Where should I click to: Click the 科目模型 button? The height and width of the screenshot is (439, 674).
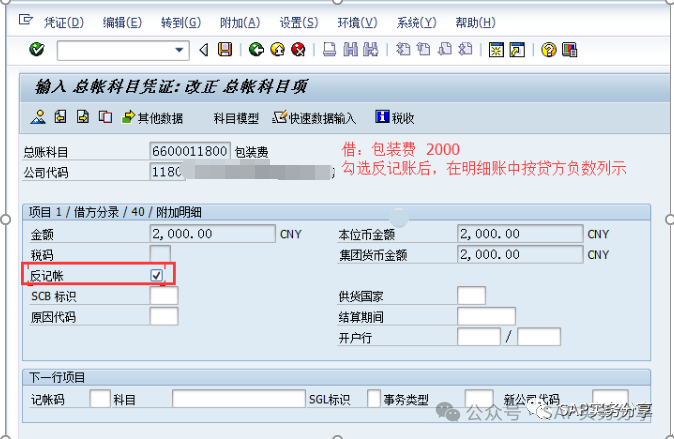[x=236, y=118]
